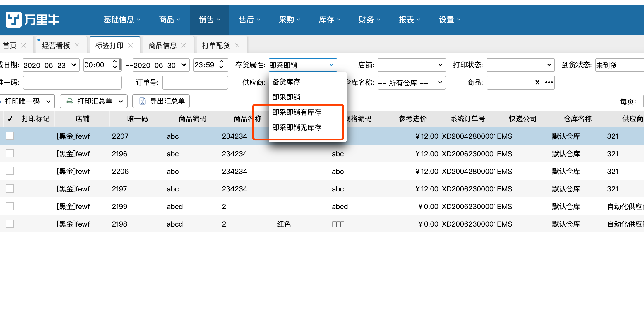The height and width of the screenshot is (336, 644).
Task: Click the Excel export icon on 导出汇总单
Action: [x=143, y=101]
